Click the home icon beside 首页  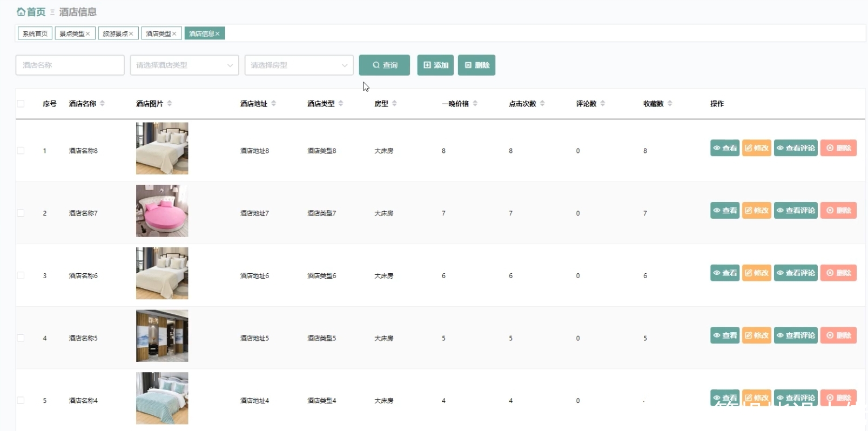click(21, 12)
